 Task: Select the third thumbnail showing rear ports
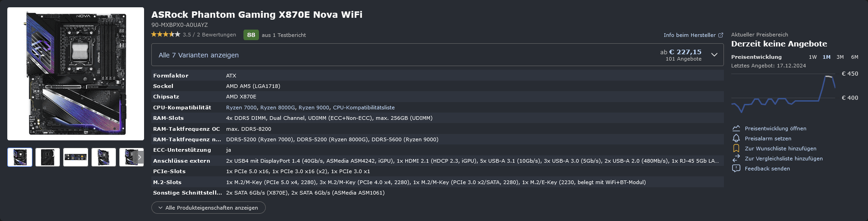[76, 157]
